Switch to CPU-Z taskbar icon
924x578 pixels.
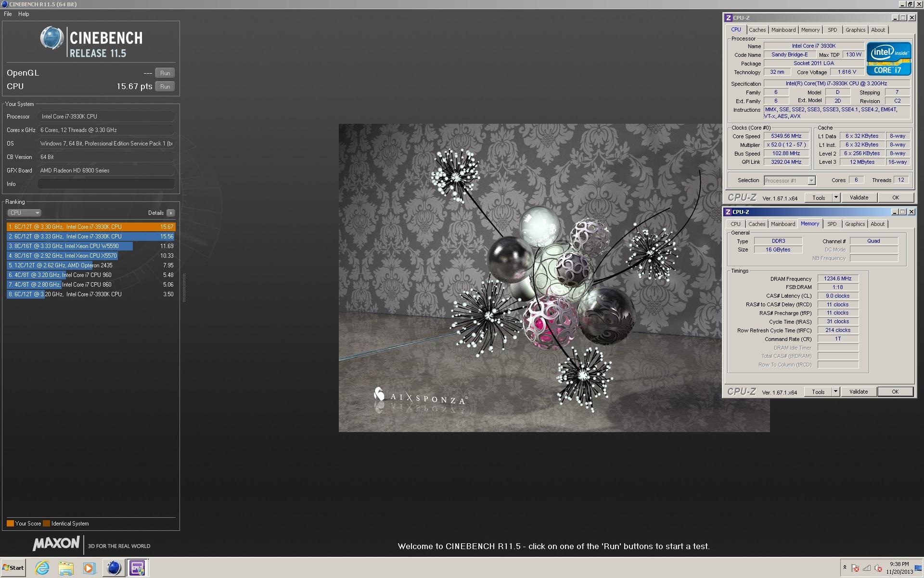pos(138,568)
